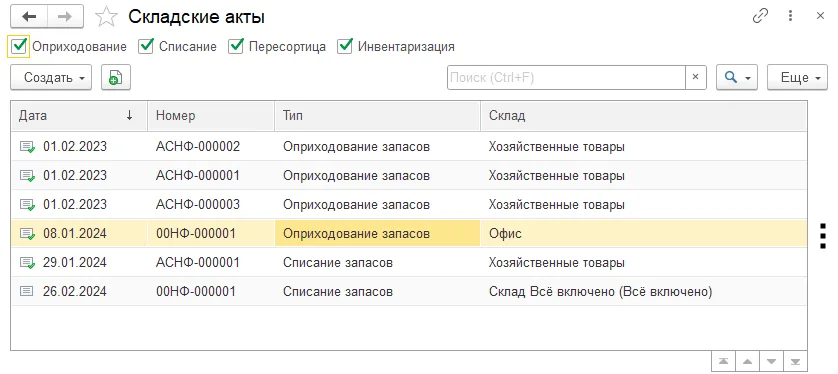Toggle the Пересортица filter checkbox
The height and width of the screenshot is (374, 838).
[236, 46]
